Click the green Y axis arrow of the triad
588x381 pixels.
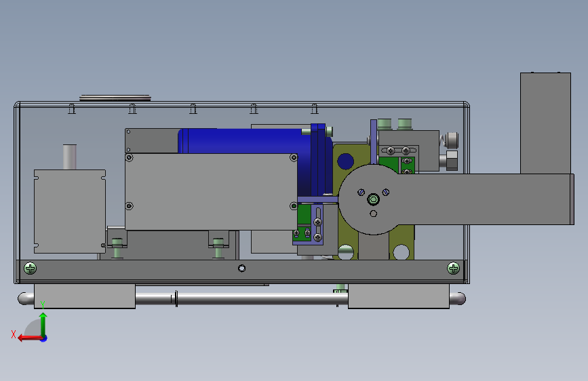(x=43, y=324)
